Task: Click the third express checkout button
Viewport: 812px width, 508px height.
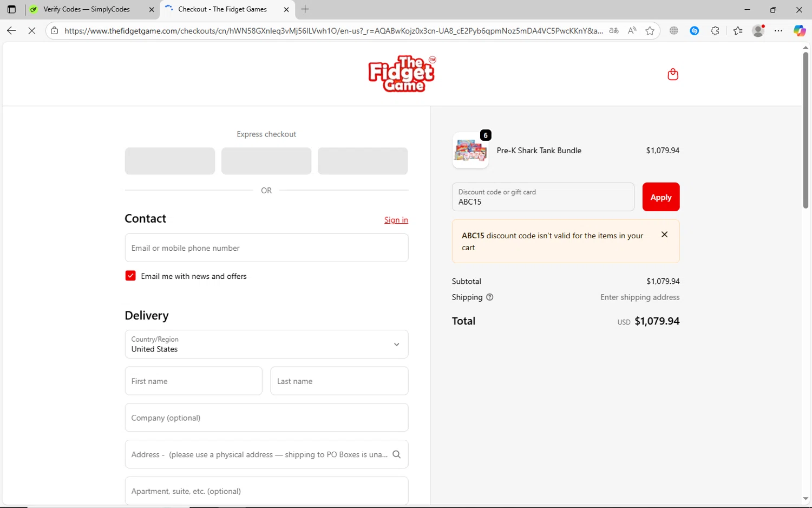Action: (x=363, y=161)
